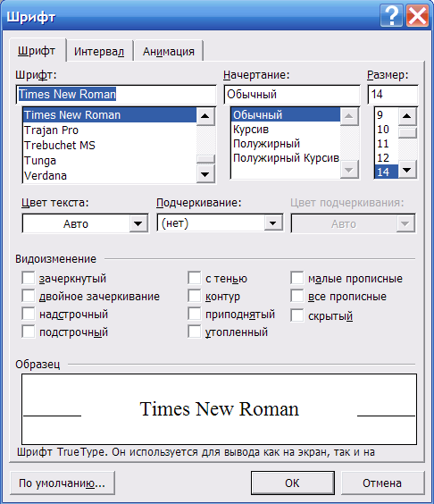Click the Размер size input field
The image size is (434, 504).
pos(393,95)
